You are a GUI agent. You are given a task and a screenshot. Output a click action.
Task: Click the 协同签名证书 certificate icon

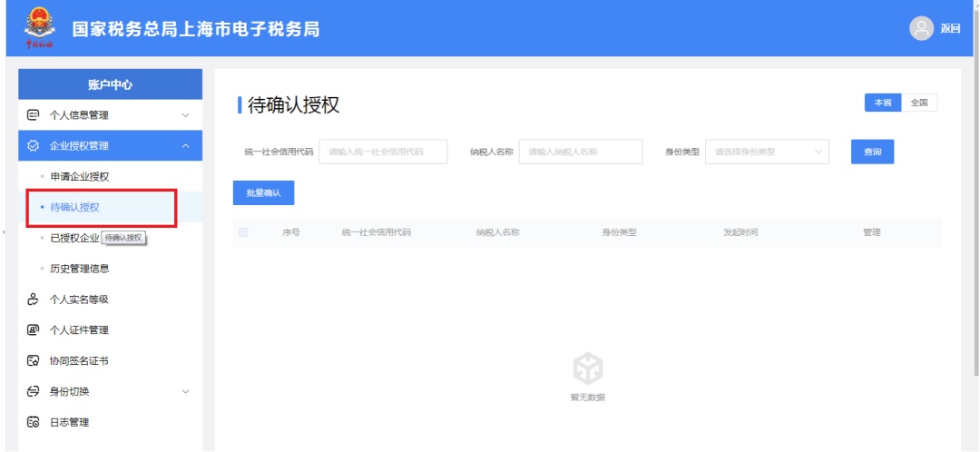point(34,361)
